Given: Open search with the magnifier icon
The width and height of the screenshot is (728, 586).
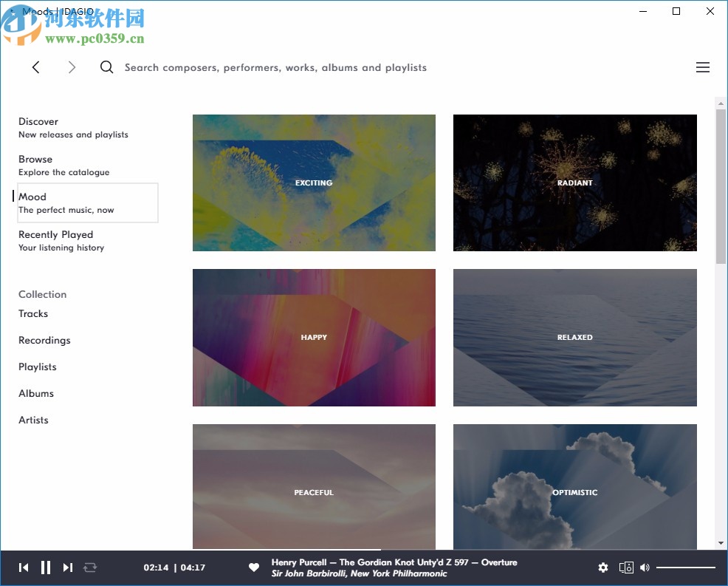Looking at the screenshot, I should 106,67.
